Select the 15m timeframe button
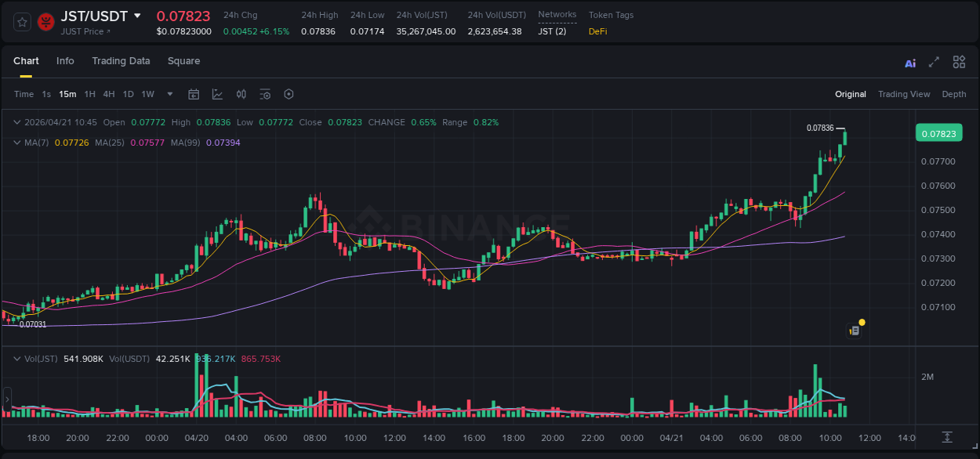 click(67, 94)
